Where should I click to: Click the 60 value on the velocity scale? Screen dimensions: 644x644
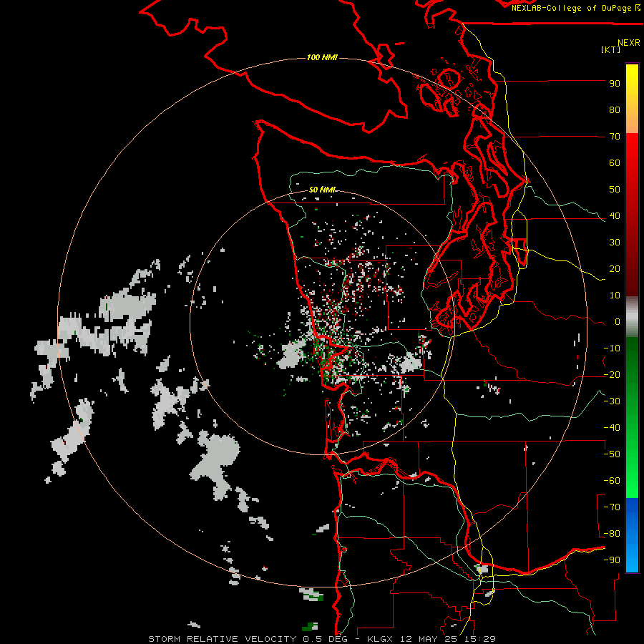pyautogui.click(x=615, y=163)
